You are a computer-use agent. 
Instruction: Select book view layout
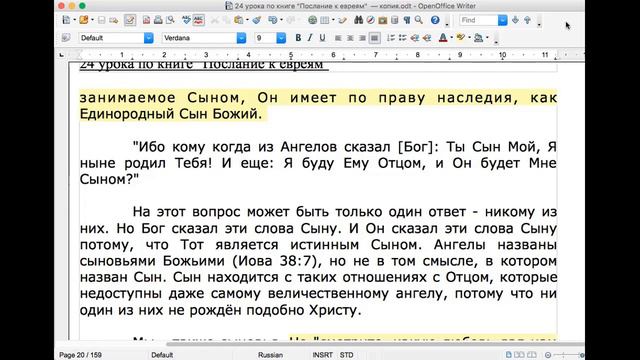(x=532, y=355)
